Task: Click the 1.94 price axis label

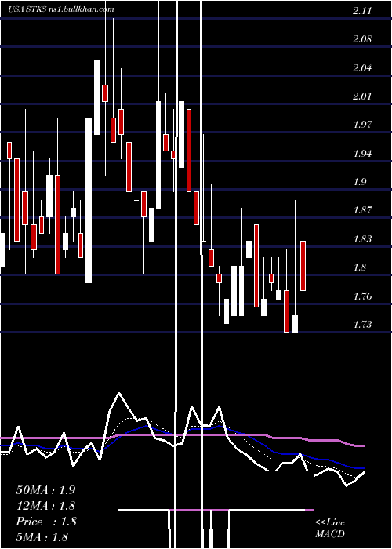Action: 362,154
